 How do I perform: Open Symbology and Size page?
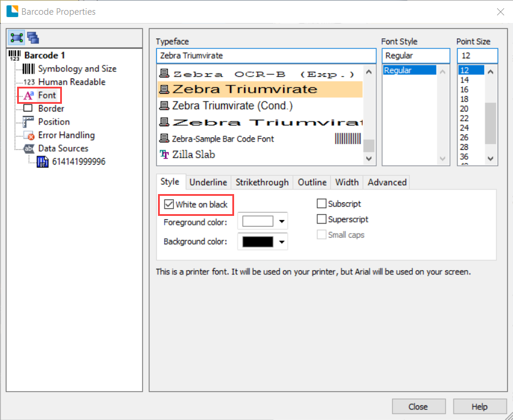(77, 69)
